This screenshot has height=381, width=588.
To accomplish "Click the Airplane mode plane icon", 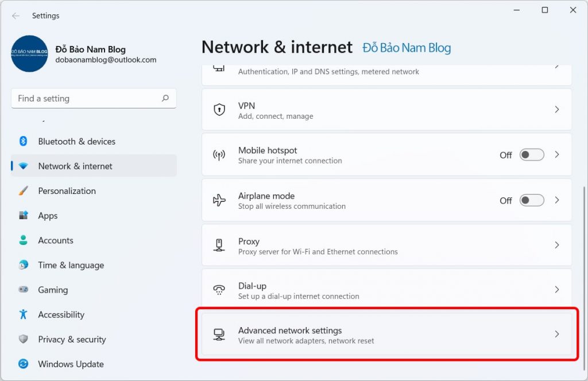I will click(219, 200).
